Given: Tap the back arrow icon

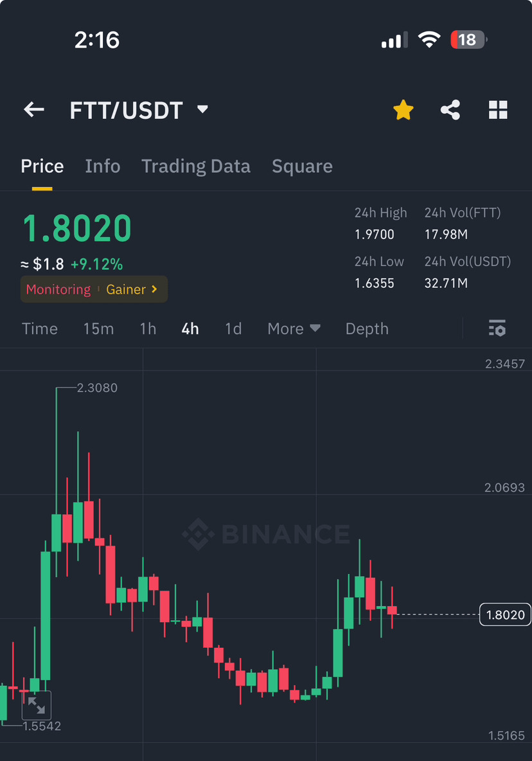Looking at the screenshot, I should (x=34, y=110).
